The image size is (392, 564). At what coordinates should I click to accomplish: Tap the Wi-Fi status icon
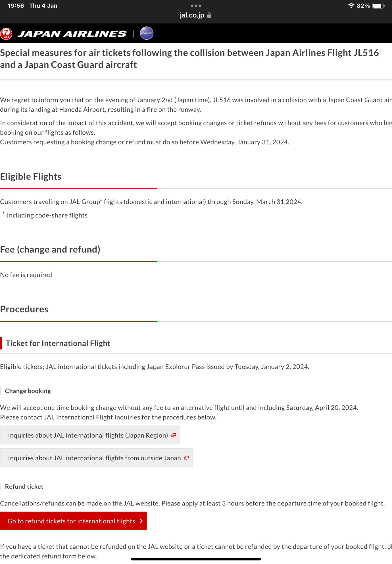(x=351, y=6)
